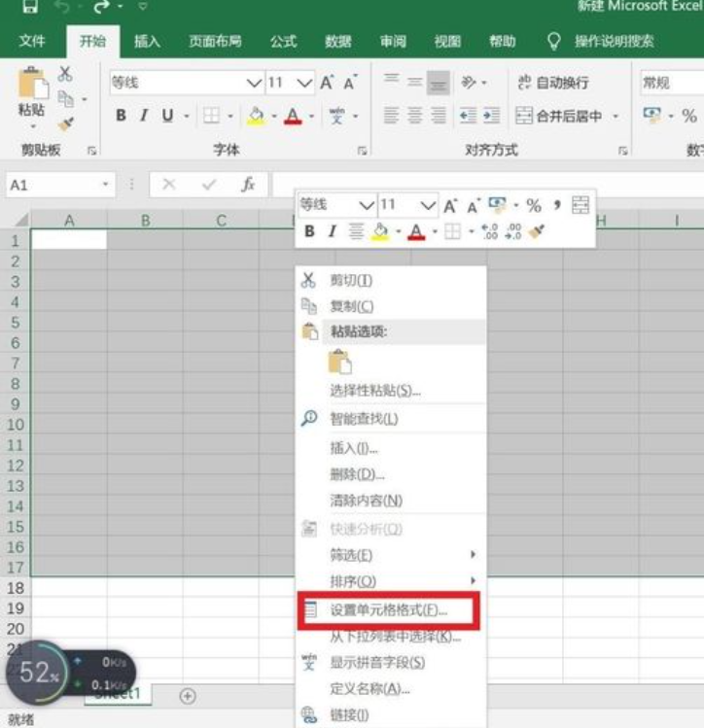704x728 pixels.
Task: Choose 复制(C) in context menu
Action: (x=391, y=306)
